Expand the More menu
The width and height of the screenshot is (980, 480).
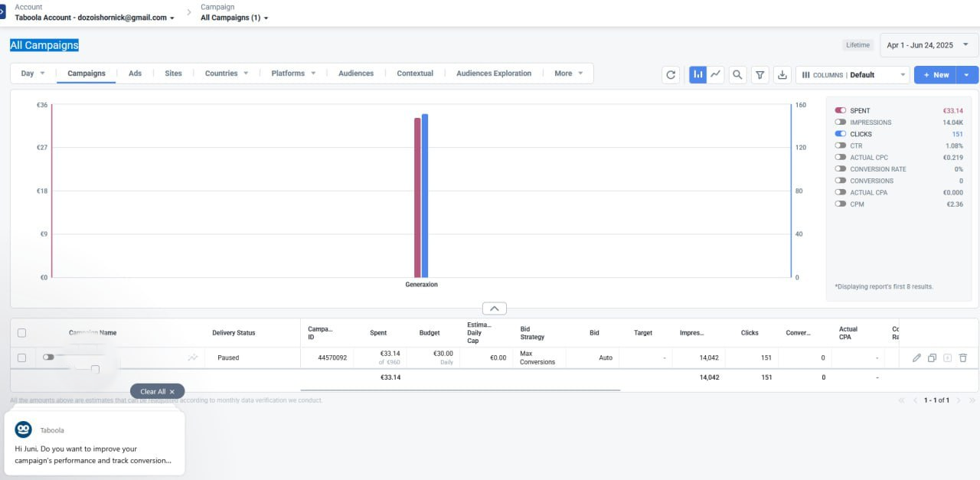[568, 73]
